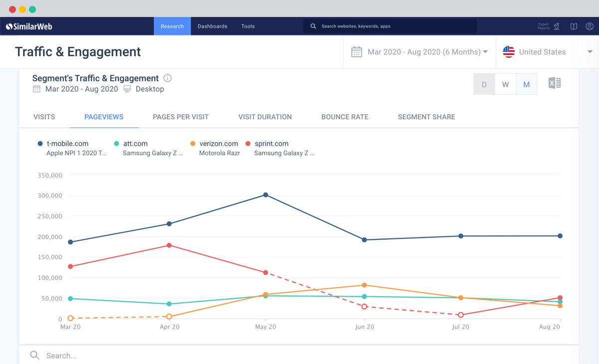Image resolution: width=599 pixels, height=364 pixels.
Task: Click t-mobile.com May 20 peak data point
Action: pos(266,195)
